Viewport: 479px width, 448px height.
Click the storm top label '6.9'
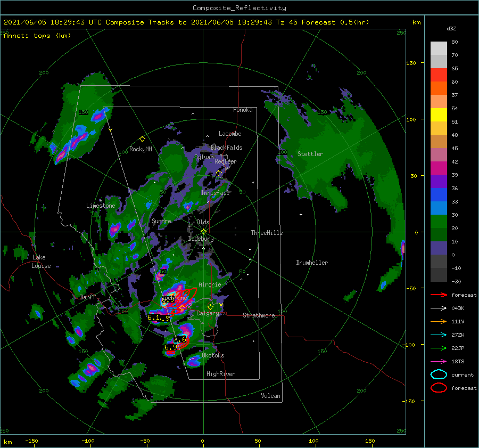170,347
